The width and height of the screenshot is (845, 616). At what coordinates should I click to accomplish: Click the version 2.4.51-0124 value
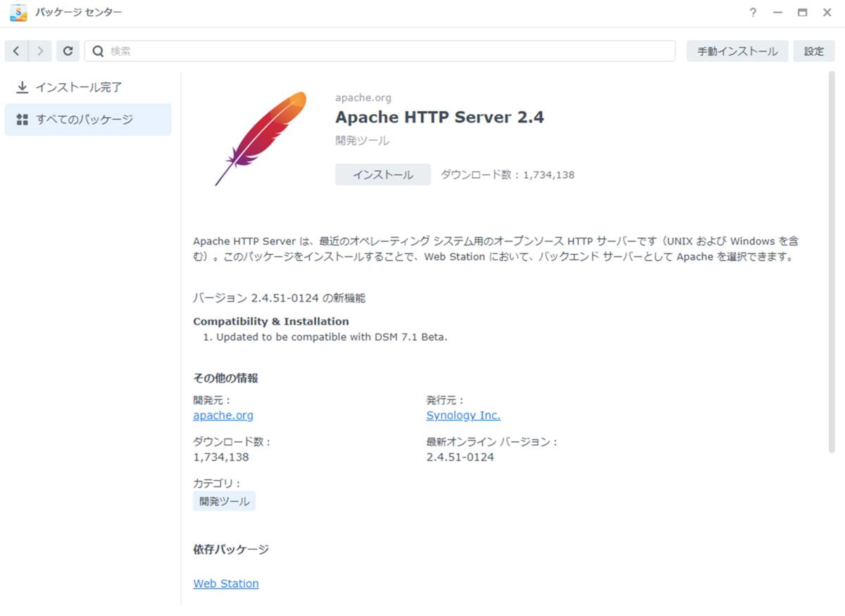[461, 457]
